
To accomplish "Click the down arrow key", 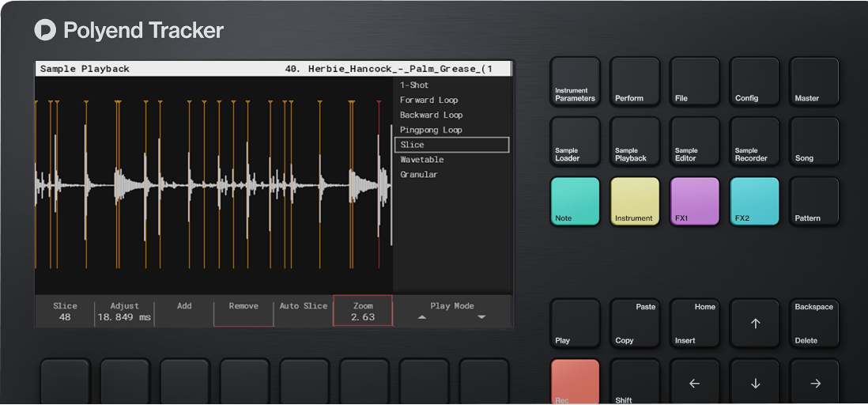I will [x=754, y=382].
